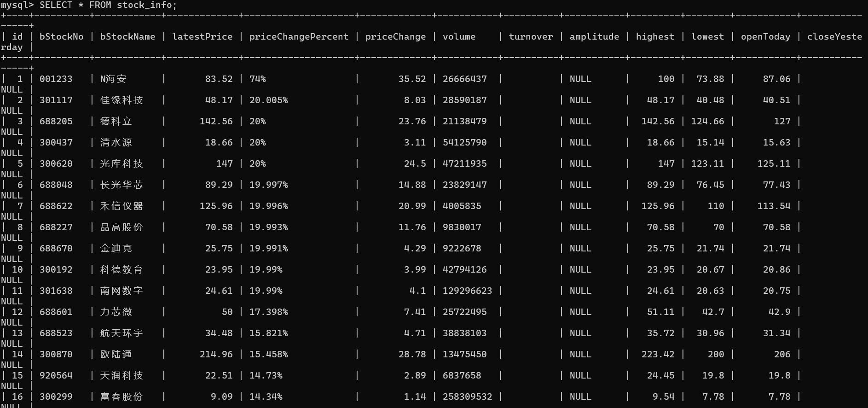The height and width of the screenshot is (408, 868).
Task: Click percent value 14.73%
Action: point(266,375)
